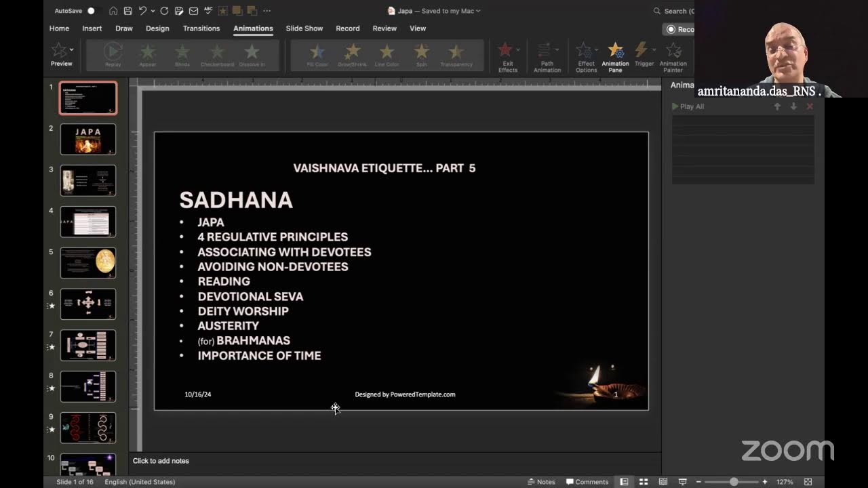Select the Spin emphasis effect
This screenshot has width=868, height=488.
tap(422, 55)
